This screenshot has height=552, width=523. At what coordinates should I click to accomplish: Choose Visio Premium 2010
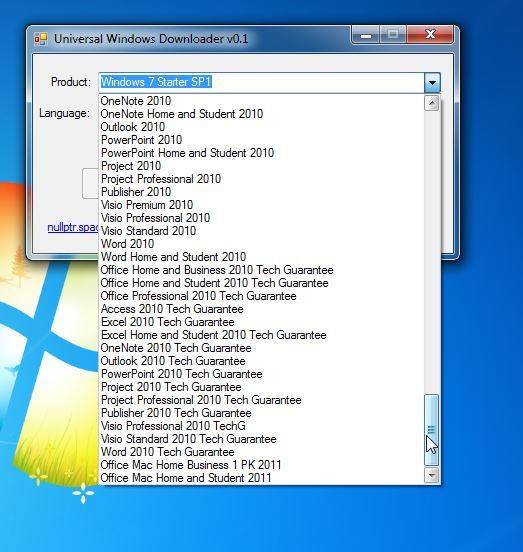262,205
